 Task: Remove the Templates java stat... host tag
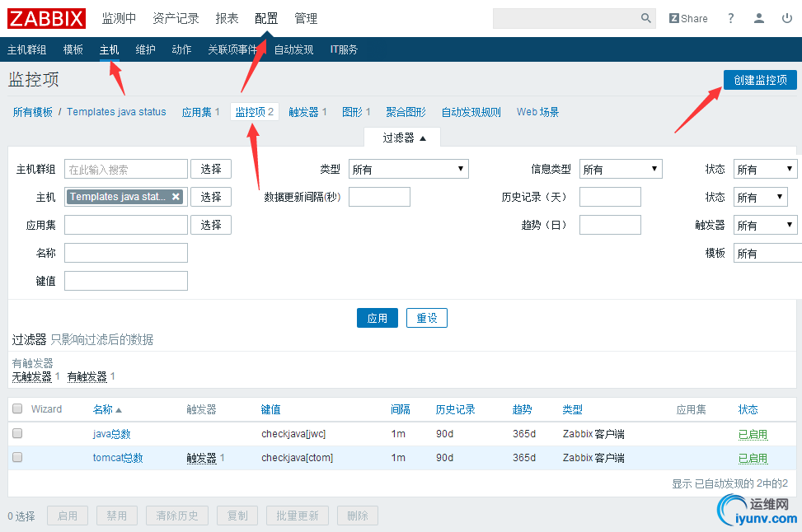coord(176,197)
